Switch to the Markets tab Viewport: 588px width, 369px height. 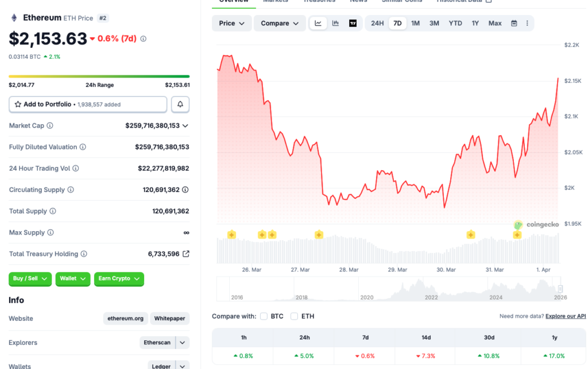[275, 1]
